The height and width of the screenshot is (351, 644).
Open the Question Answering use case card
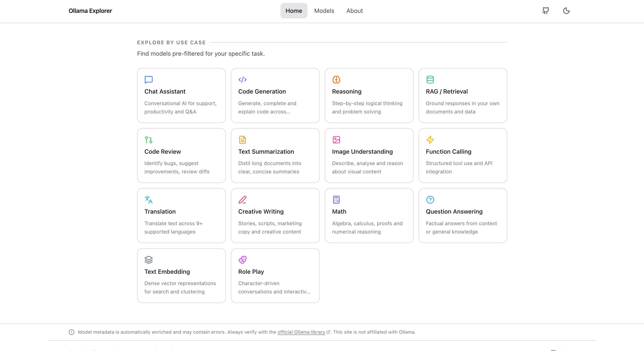[463, 216]
